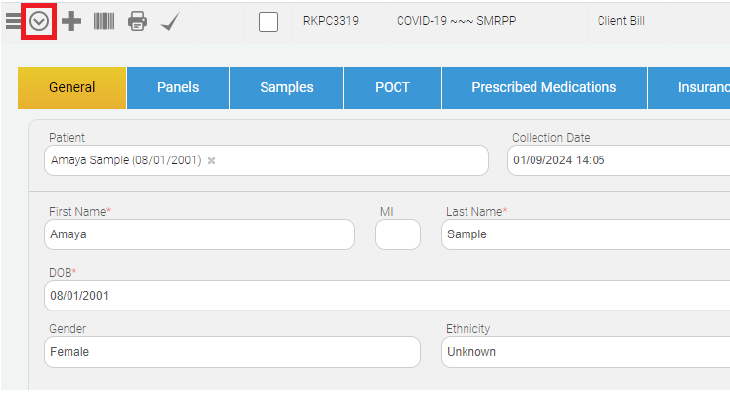
Task: Open the Prescribed Medications tab
Action: [x=544, y=88]
